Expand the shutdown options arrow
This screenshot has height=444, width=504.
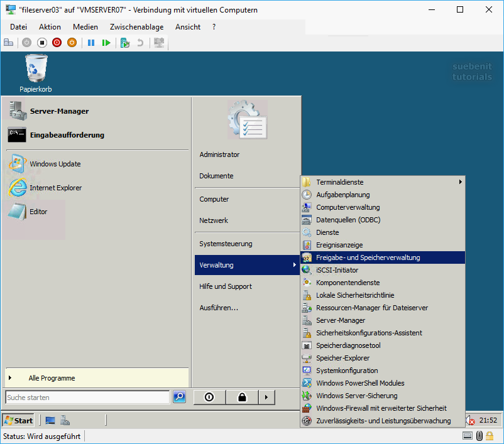266,398
